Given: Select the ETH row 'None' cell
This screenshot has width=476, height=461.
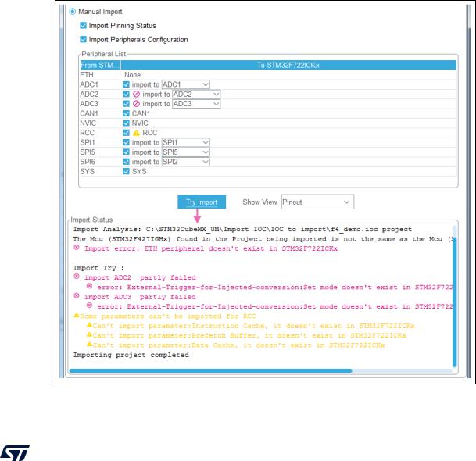Looking at the screenshot, I should [x=132, y=75].
